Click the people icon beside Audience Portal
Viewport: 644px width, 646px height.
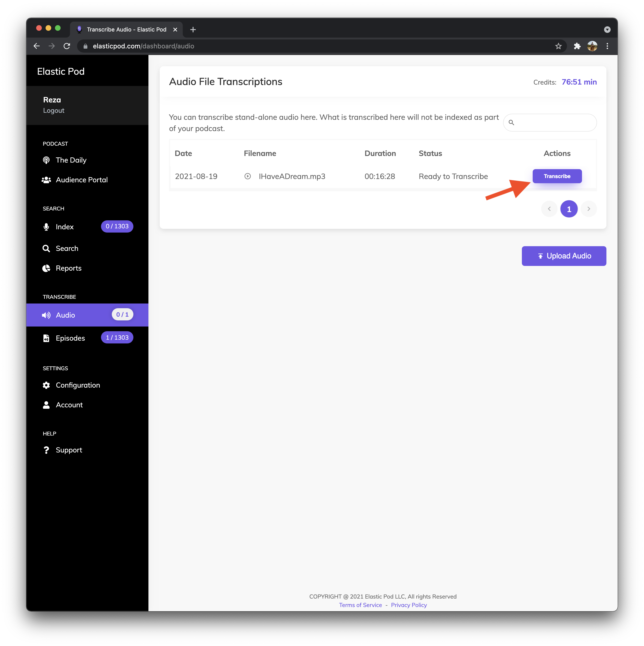pyautogui.click(x=46, y=180)
